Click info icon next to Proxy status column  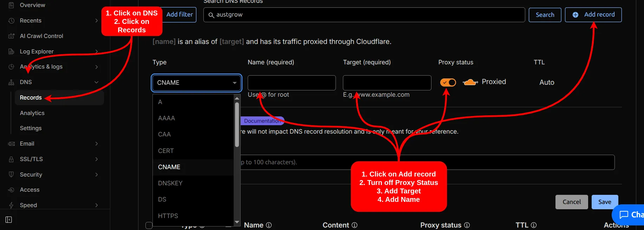point(467,225)
